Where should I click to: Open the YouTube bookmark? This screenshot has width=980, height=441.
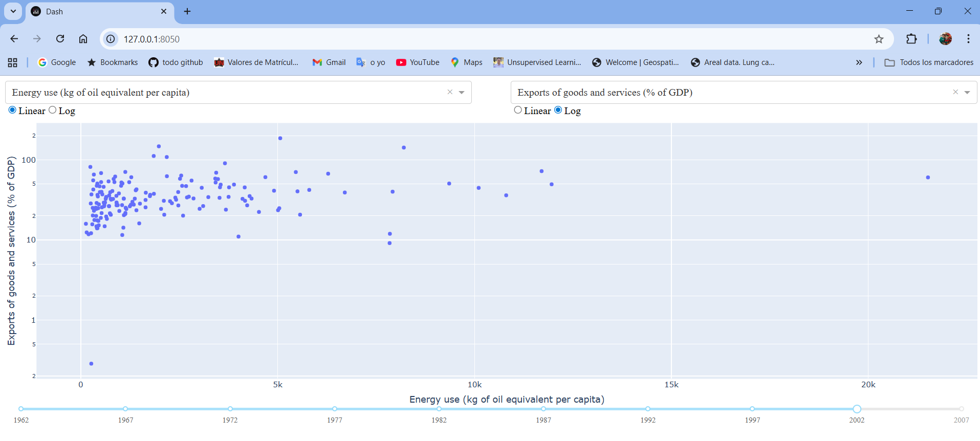coord(418,62)
